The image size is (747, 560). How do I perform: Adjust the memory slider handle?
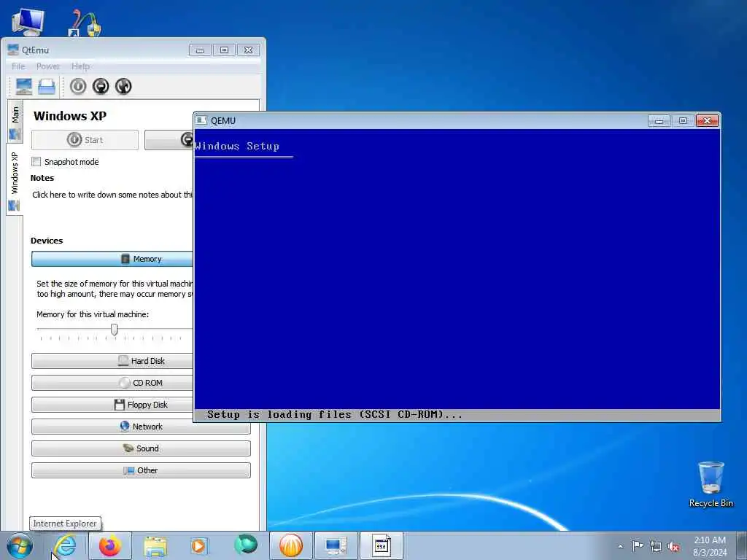coord(115,330)
